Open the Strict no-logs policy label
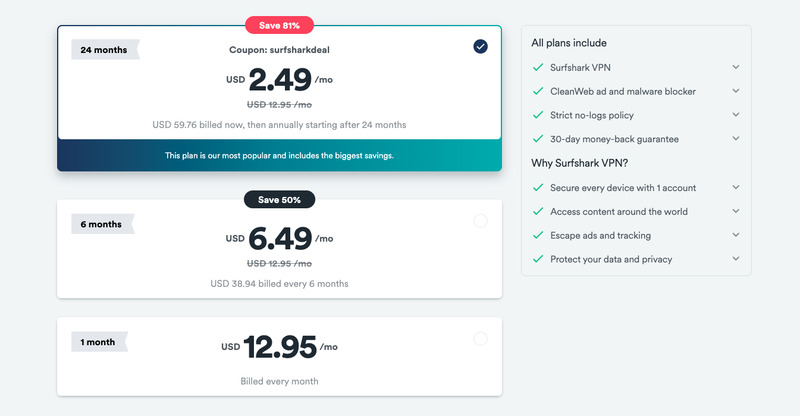800x416 pixels. click(x=592, y=115)
